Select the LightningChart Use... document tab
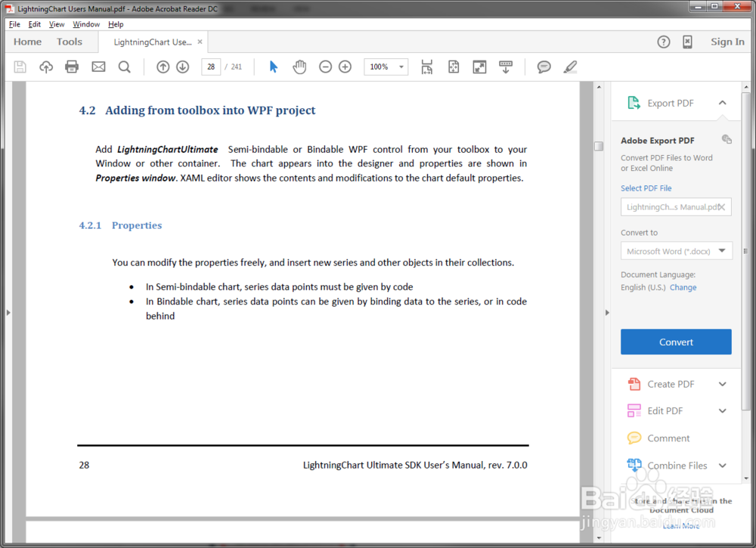This screenshot has height=548, width=756. click(153, 42)
